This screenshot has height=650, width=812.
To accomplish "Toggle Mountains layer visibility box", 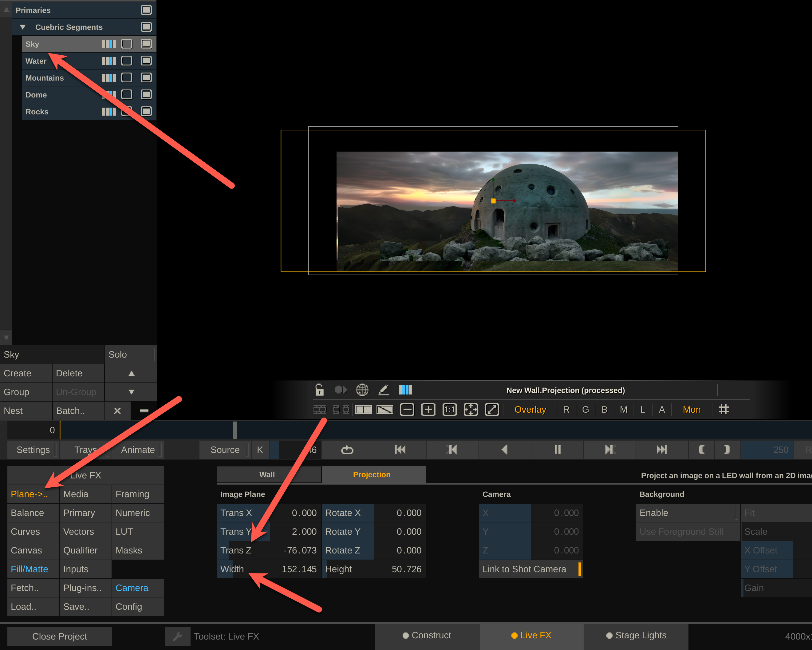I will 146,77.
